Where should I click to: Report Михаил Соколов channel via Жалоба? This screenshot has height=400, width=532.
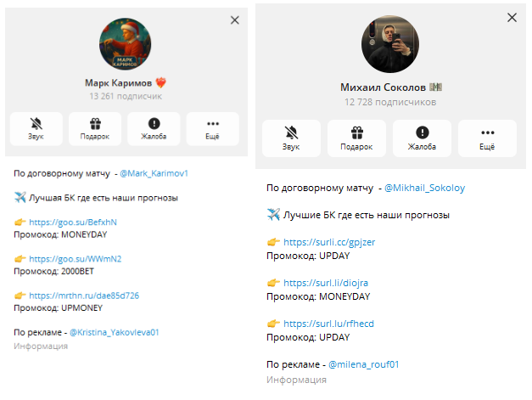pos(422,138)
